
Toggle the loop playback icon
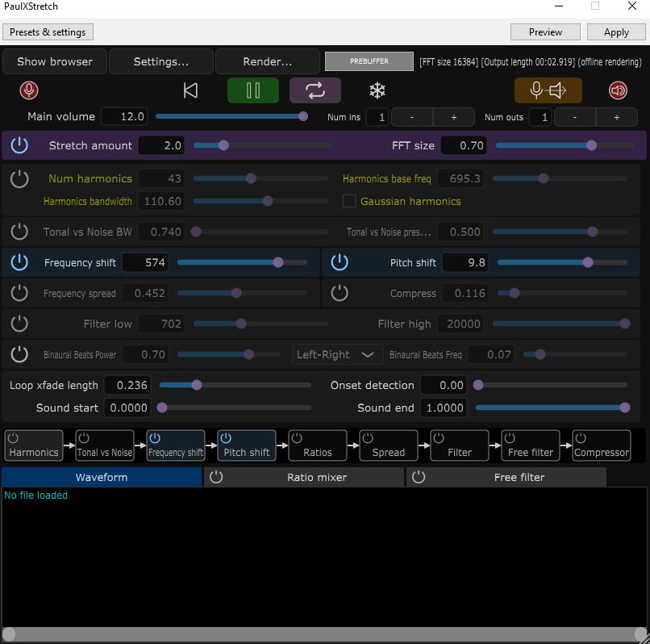(315, 90)
